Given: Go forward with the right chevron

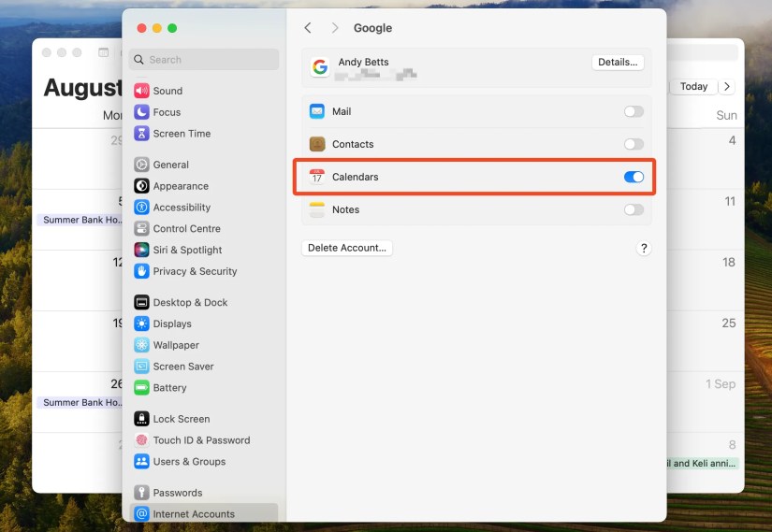Looking at the screenshot, I should [335, 27].
